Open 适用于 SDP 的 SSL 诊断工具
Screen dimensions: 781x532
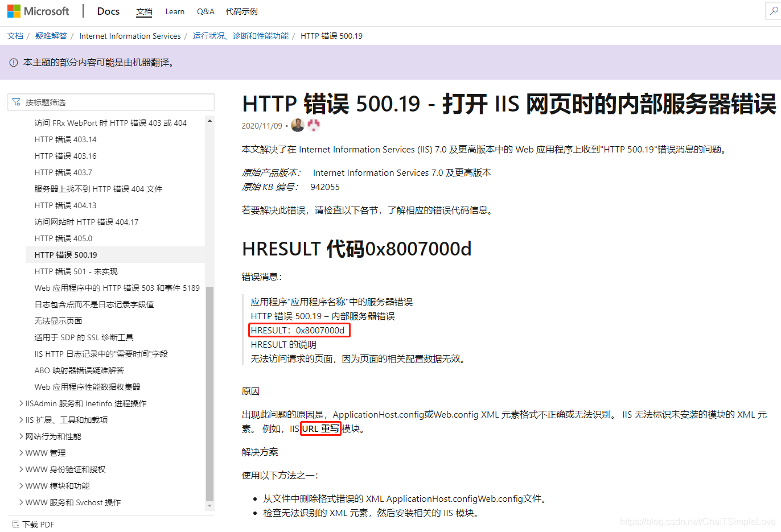(x=84, y=337)
